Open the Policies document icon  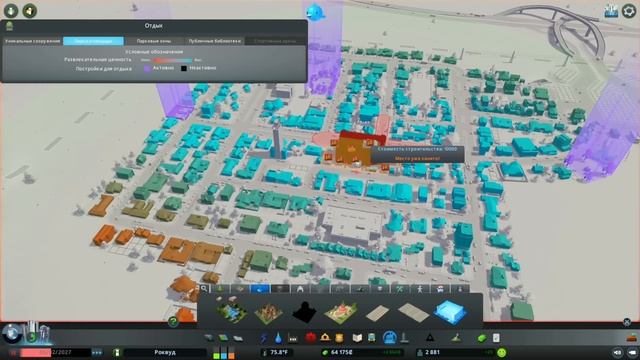pos(496,338)
